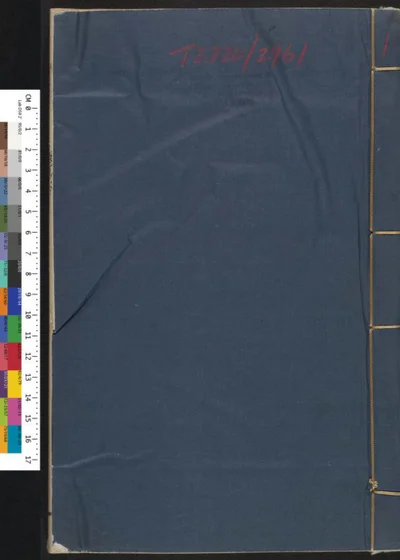The height and width of the screenshot is (560, 400).
Task: Choose the orange patch beside blue swatch
Action: pyautogui.click(x=4, y=301)
